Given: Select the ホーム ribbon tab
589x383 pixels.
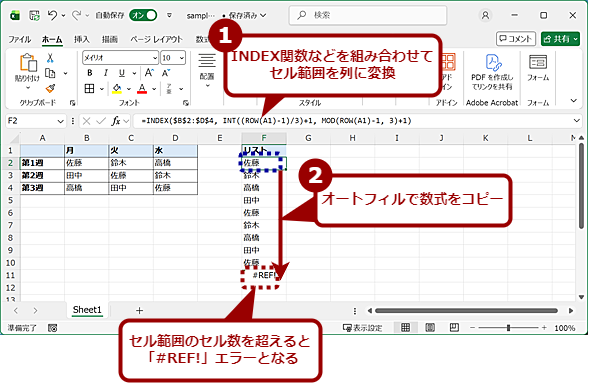Looking at the screenshot, I should pos(52,39).
